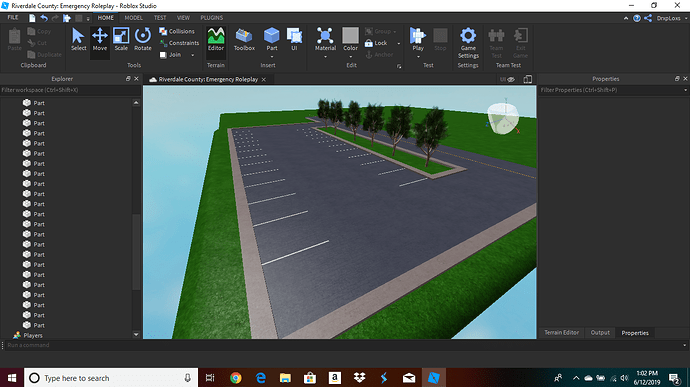Click Explorer scrollbar up arrow
Viewport: 690px width, 387px height.
[x=136, y=103]
